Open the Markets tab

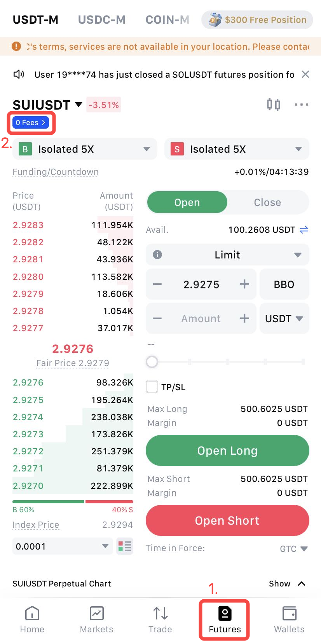click(x=96, y=620)
